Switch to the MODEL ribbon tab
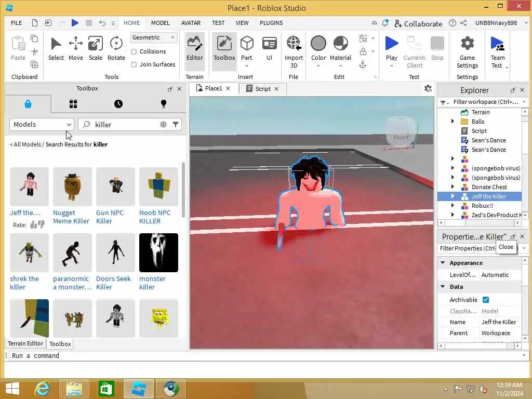The image size is (532, 399). coord(160,23)
